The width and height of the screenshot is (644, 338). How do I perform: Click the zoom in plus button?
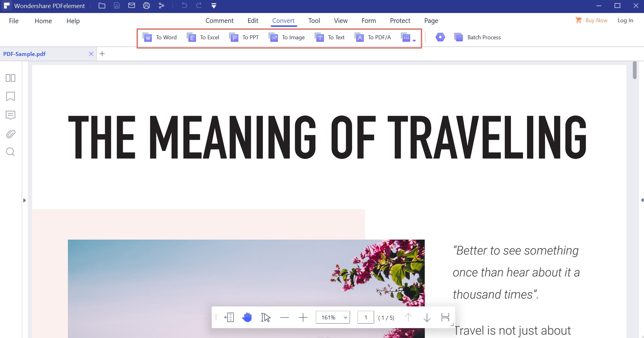click(303, 317)
